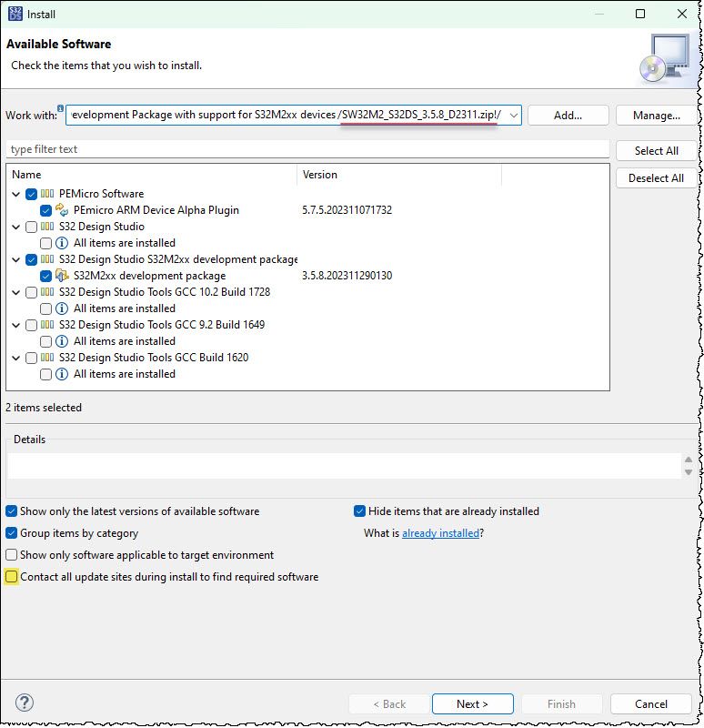Collapse the GCC 10.2 Build 1728 node
The height and width of the screenshot is (728, 704).
tap(15, 292)
